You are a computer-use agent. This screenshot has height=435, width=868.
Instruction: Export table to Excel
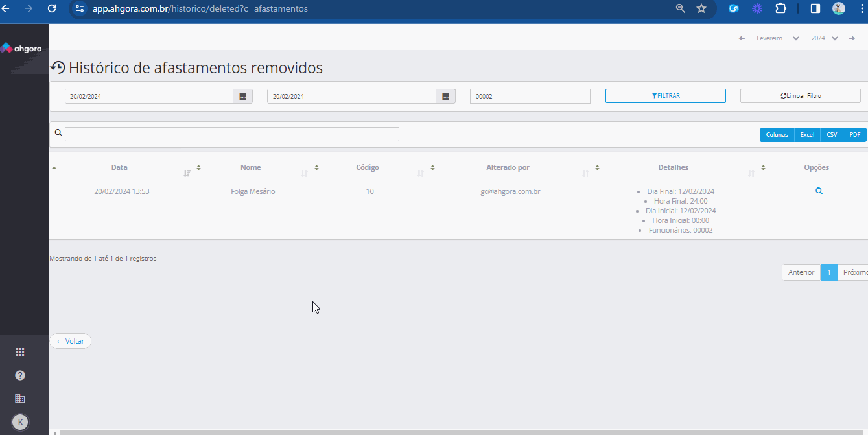807,135
